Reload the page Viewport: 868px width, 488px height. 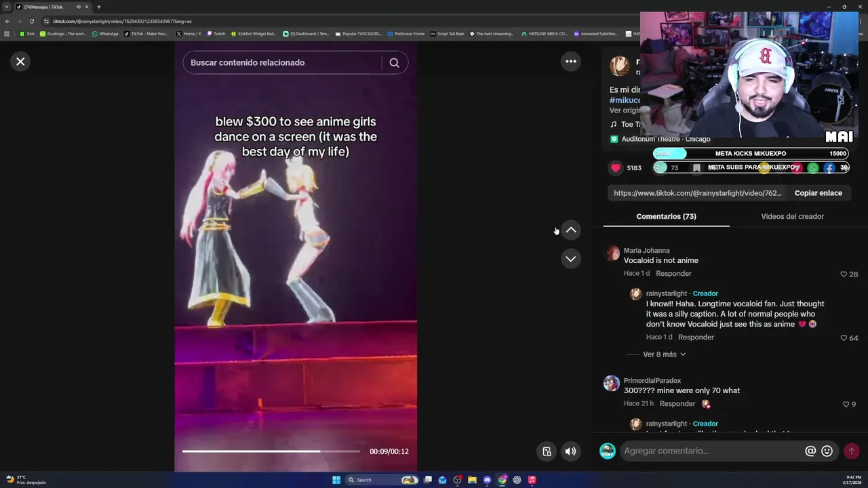(31, 21)
